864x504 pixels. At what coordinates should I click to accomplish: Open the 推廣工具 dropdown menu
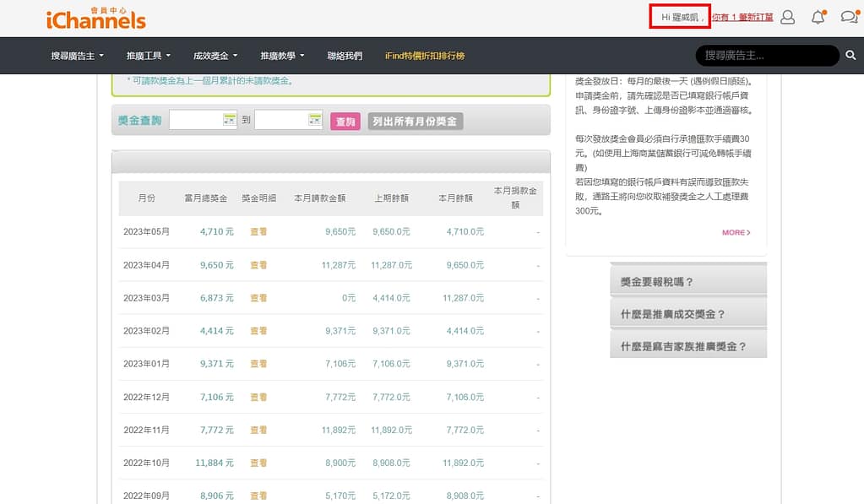(x=145, y=55)
